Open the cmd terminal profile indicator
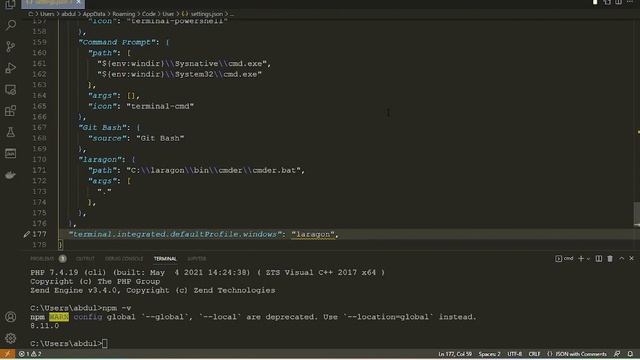640x360 pixels. point(564,258)
